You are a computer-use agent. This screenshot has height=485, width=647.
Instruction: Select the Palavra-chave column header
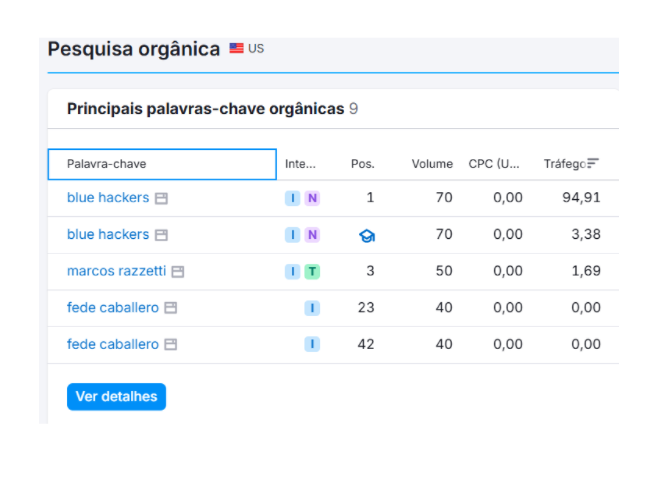(162, 164)
